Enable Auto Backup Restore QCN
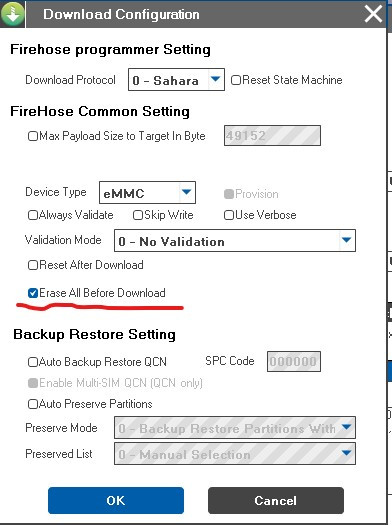The height and width of the screenshot is (525, 392). pos(33,362)
